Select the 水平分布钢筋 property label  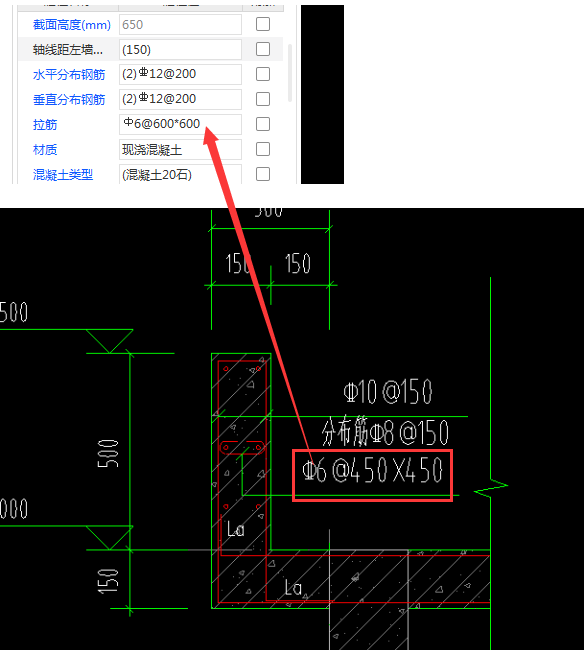pos(69,75)
